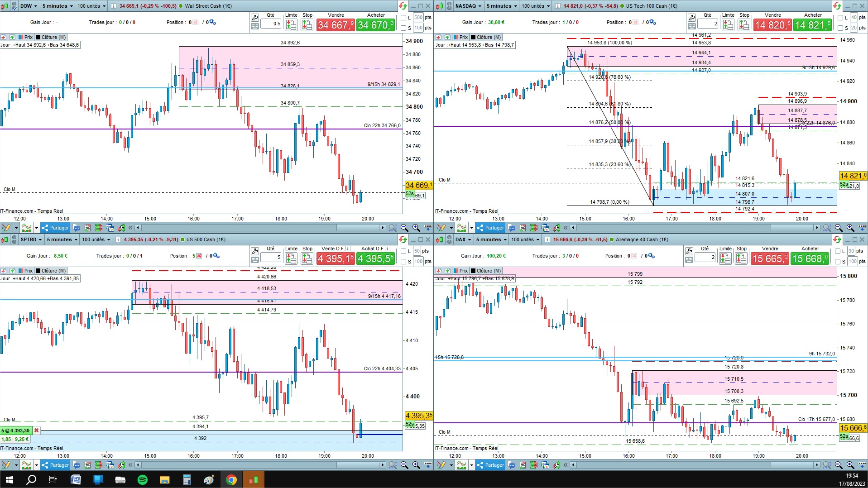Image resolution: width=868 pixels, height=488 pixels.
Task: Select the Prix tab on NASDAQ chart
Action: pyautogui.click(x=461, y=37)
